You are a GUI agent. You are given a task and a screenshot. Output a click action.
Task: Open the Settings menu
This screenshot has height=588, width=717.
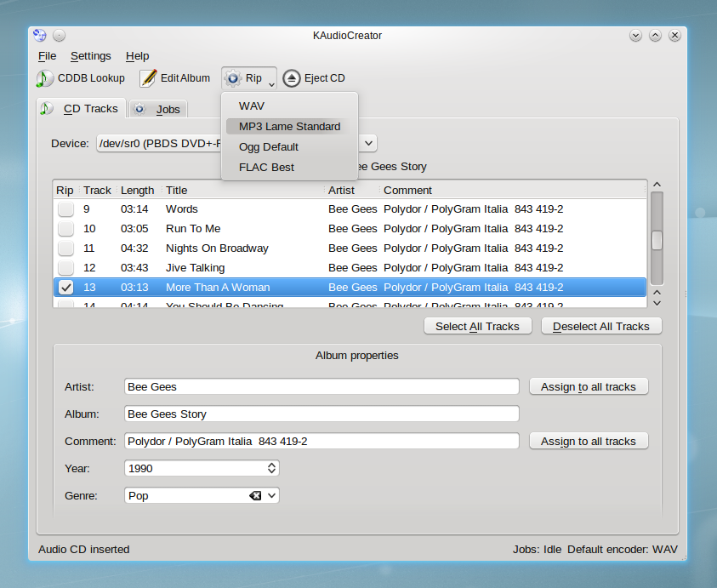click(90, 56)
